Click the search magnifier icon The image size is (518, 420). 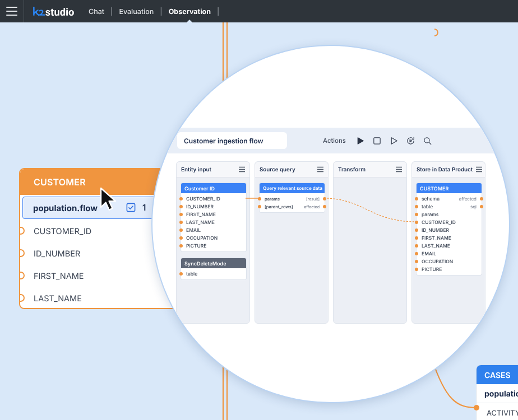428,141
